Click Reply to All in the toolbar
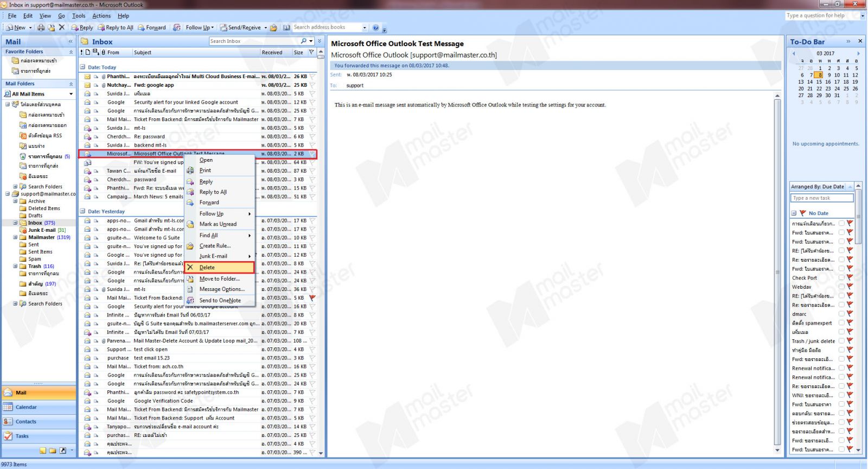 tap(115, 28)
